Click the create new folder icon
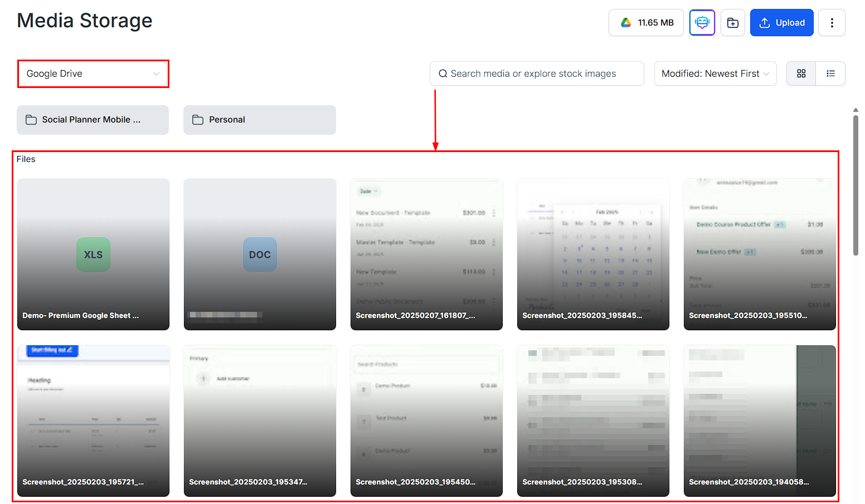The height and width of the screenshot is (504, 865). point(733,22)
